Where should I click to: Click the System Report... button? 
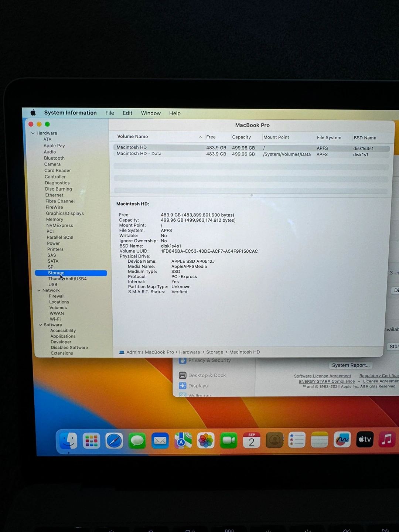point(351,365)
